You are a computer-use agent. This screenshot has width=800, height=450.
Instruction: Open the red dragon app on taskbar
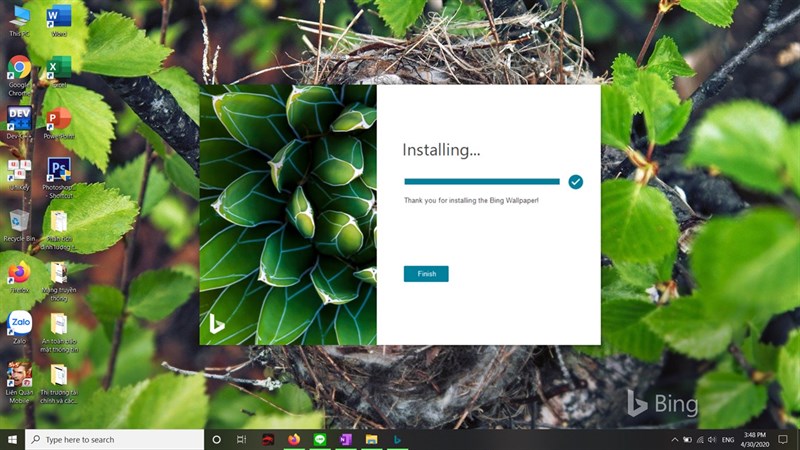point(268,439)
